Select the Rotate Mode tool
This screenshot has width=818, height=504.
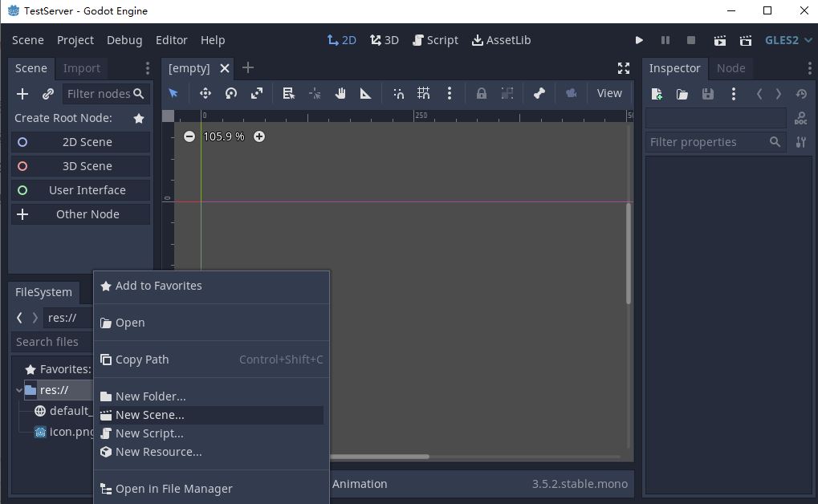click(x=231, y=93)
